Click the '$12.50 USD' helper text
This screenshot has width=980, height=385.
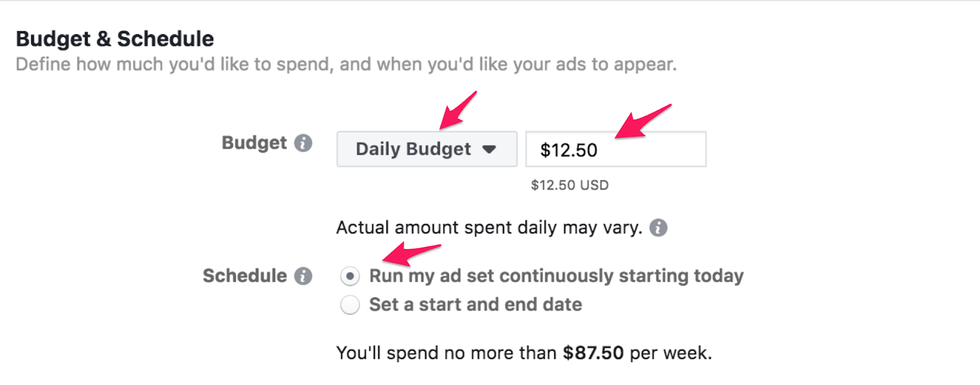pyautogui.click(x=570, y=185)
